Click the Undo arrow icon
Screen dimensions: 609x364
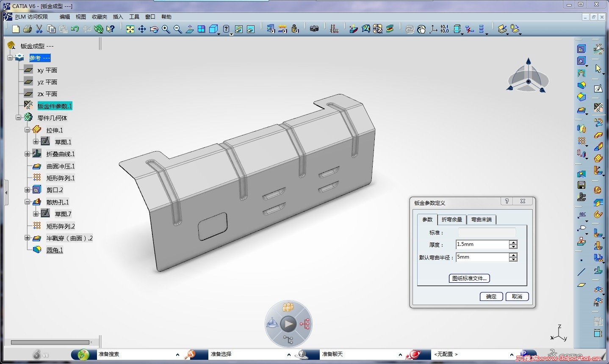click(75, 29)
